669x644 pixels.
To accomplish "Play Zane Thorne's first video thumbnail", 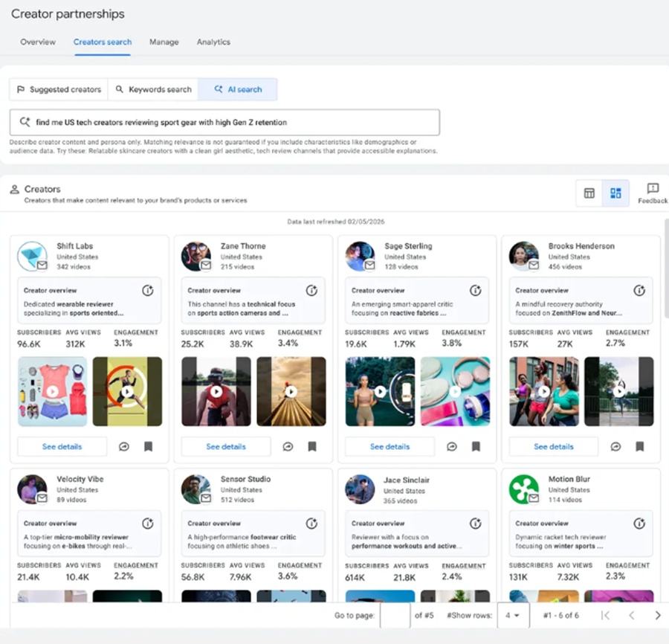I will coord(216,391).
